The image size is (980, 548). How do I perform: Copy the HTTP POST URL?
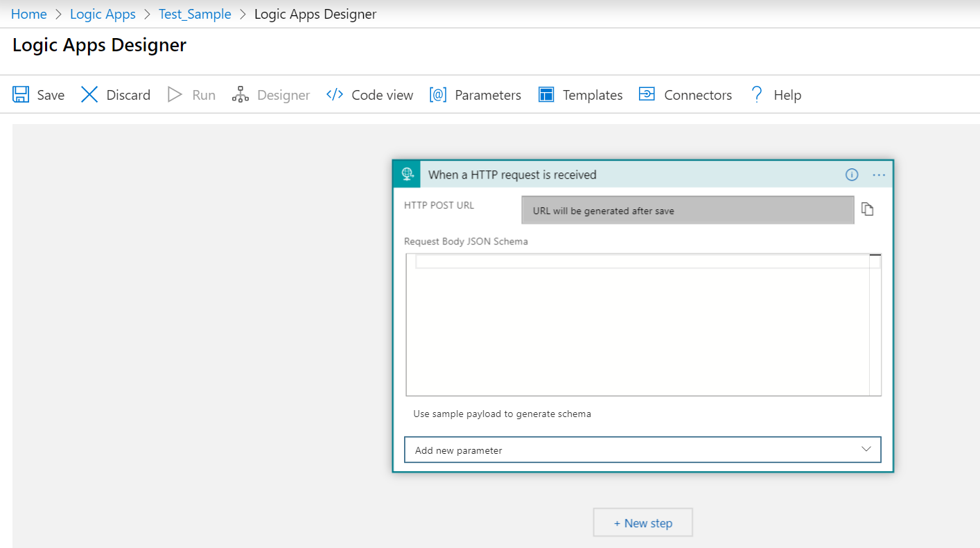[867, 209]
